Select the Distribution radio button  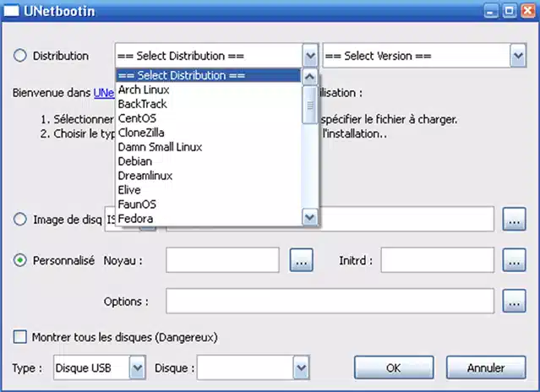pyautogui.click(x=20, y=56)
